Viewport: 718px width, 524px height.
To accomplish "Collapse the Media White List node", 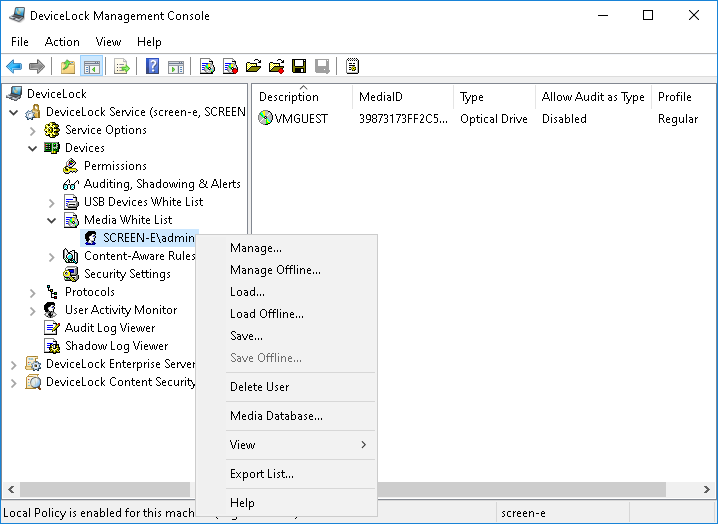I will [52, 220].
